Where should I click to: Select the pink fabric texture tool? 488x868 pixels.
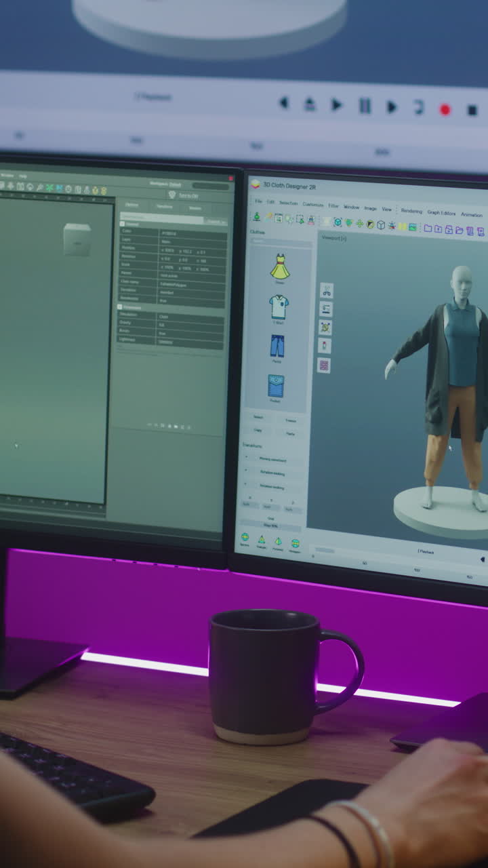point(324,365)
